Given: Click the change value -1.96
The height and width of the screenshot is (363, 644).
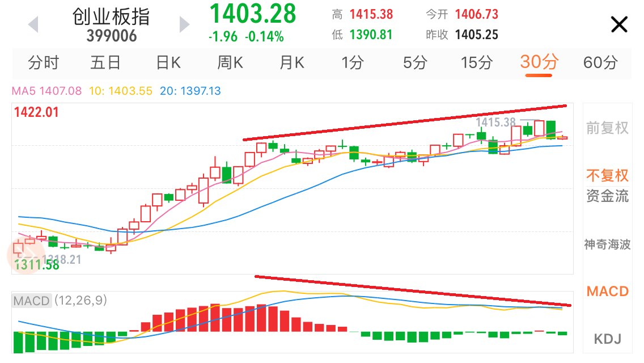Looking at the screenshot, I should (x=223, y=37).
